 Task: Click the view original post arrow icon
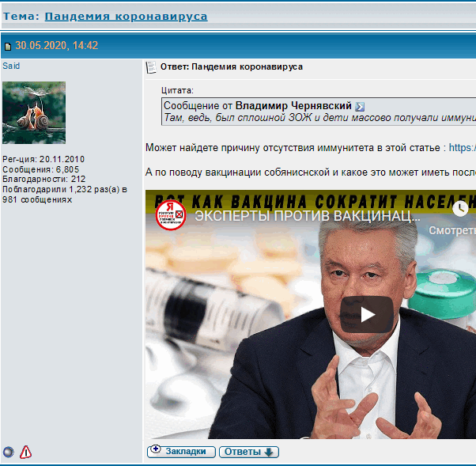click(x=360, y=106)
